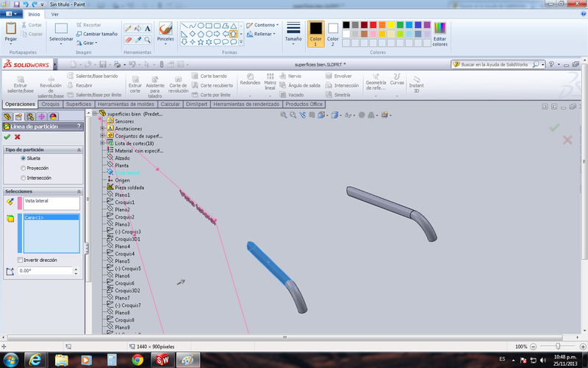The width and height of the screenshot is (588, 368).
Task: Open the Girar rotate dropdown
Action: pyautogui.click(x=87, y=43)
